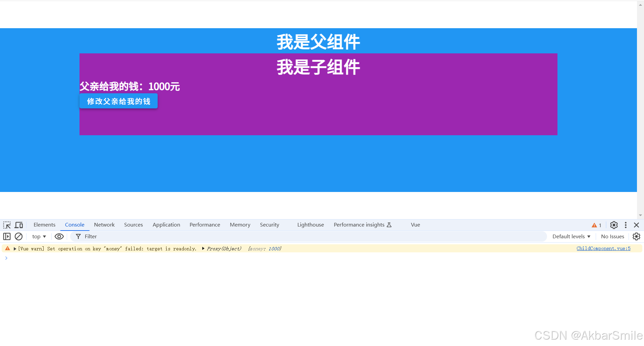Viewport: 644px width, 346px height.
Task: Open the Application tab
Action: click(166, 225)
